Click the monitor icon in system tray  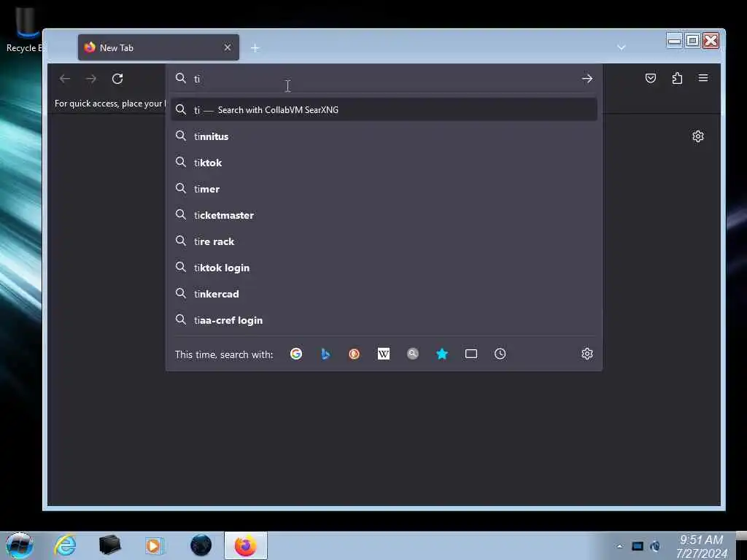[x=638, y=546]
